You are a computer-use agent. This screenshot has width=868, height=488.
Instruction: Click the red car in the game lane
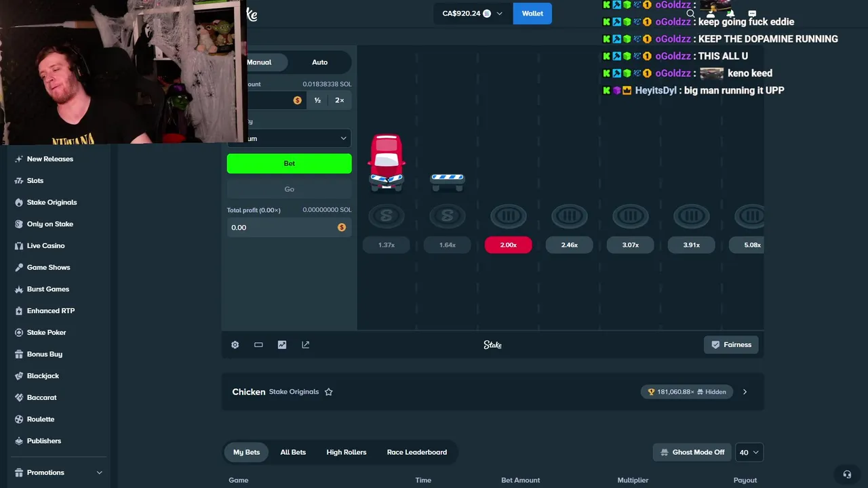click(387, 161)
